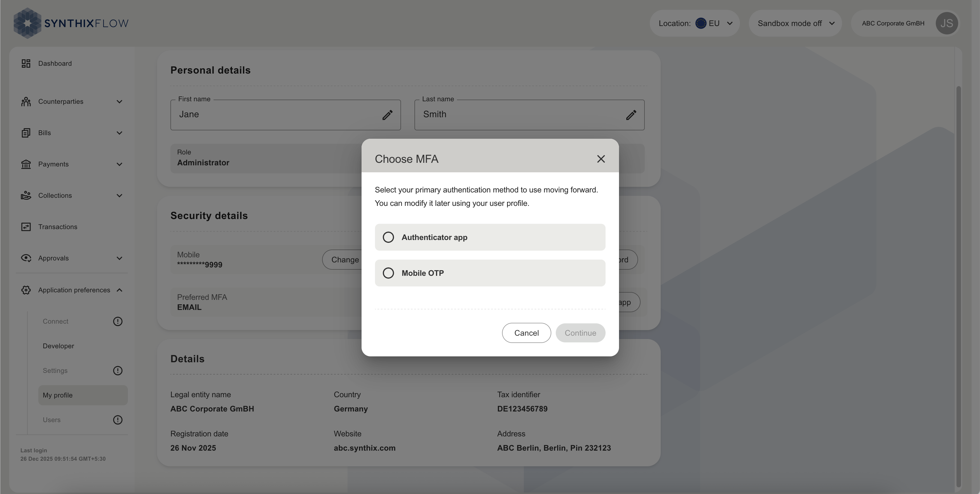Select the Mobile OTP radio button
The image size is (980, 494).
pyautogui.click(x=388, y=273)
